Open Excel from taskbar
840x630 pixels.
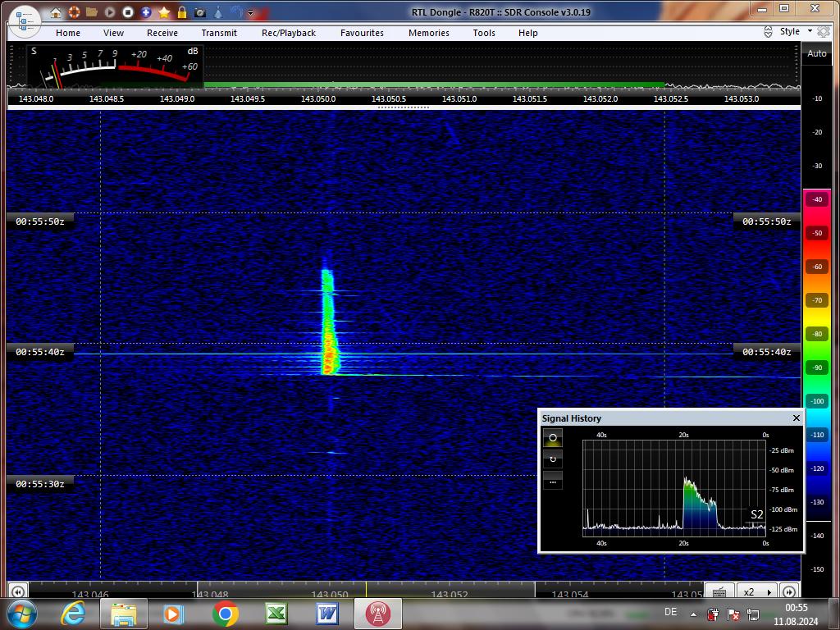(x=276, y=614)
